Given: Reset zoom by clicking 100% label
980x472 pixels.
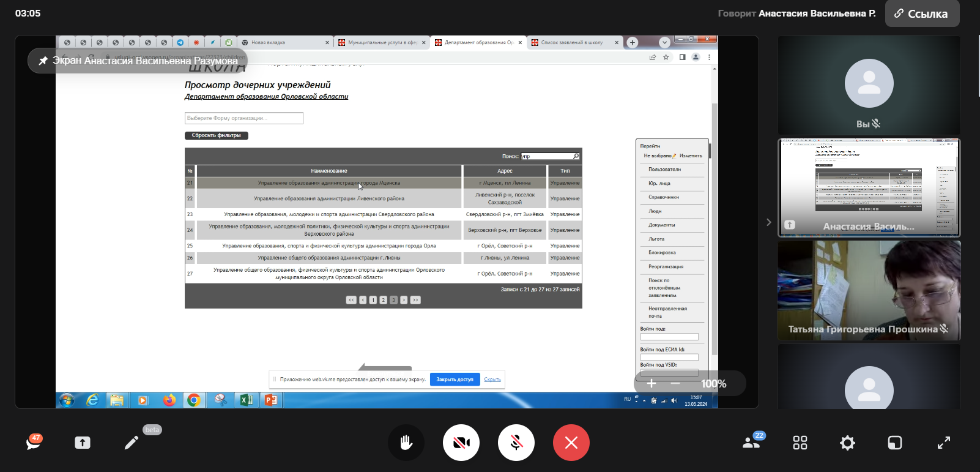Looking at the screenshot, I should pos(713,384).
